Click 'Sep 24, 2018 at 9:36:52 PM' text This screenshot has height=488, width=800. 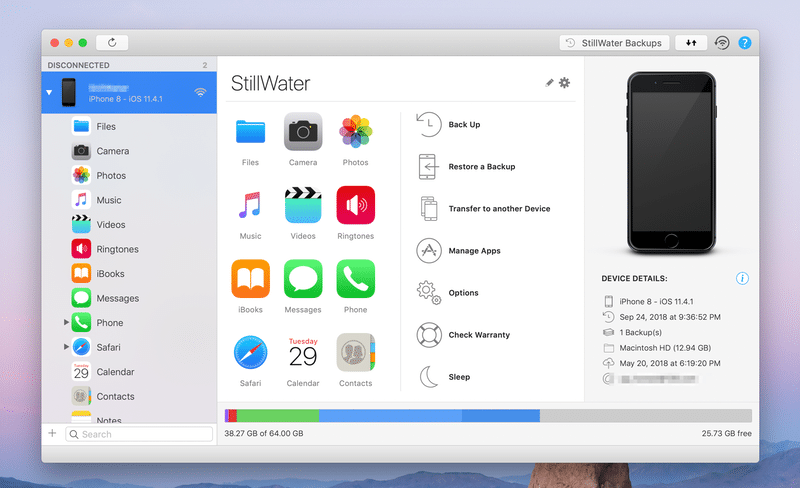tap(670, 317)
